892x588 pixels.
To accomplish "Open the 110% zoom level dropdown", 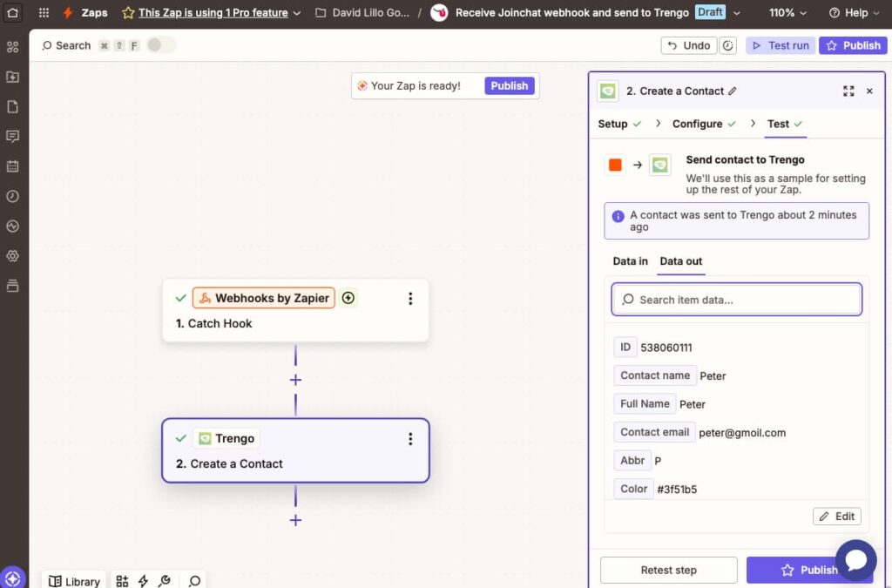I will pyautogui.click(x=787, y=12).
